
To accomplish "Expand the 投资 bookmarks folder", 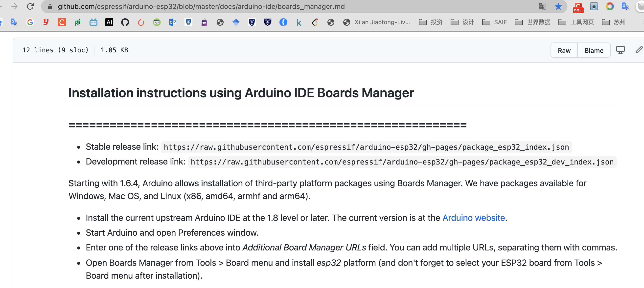I will click(x=431, y=22).
